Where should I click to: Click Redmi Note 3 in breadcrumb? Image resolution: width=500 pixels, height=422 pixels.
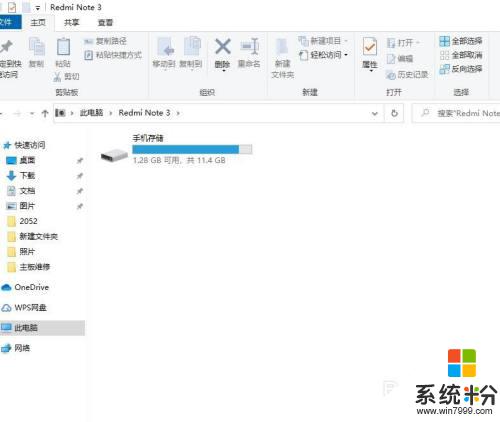pos(144,113)
